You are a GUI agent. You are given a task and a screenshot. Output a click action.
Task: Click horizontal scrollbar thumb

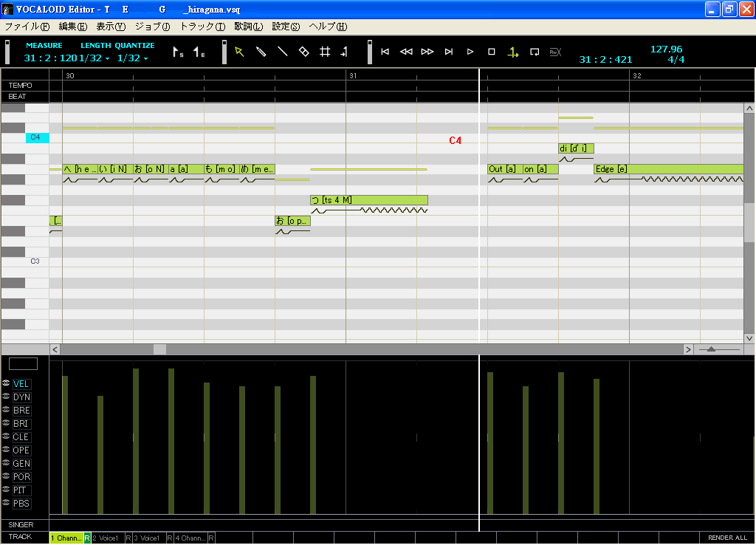pyautogui.click(x=159, y=349)
